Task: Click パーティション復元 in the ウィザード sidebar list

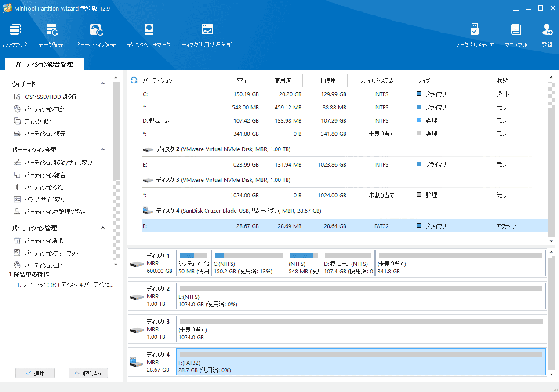Action: coord(40,134)
